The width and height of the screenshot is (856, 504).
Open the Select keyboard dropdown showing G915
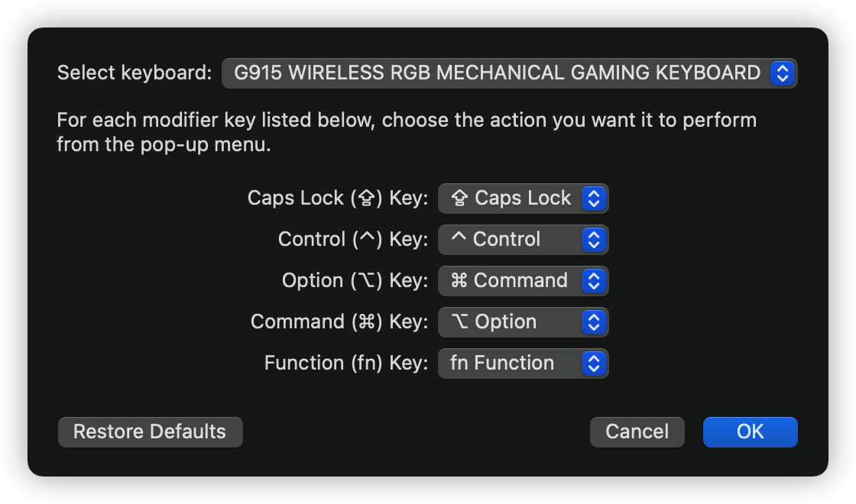click(497, 73)
